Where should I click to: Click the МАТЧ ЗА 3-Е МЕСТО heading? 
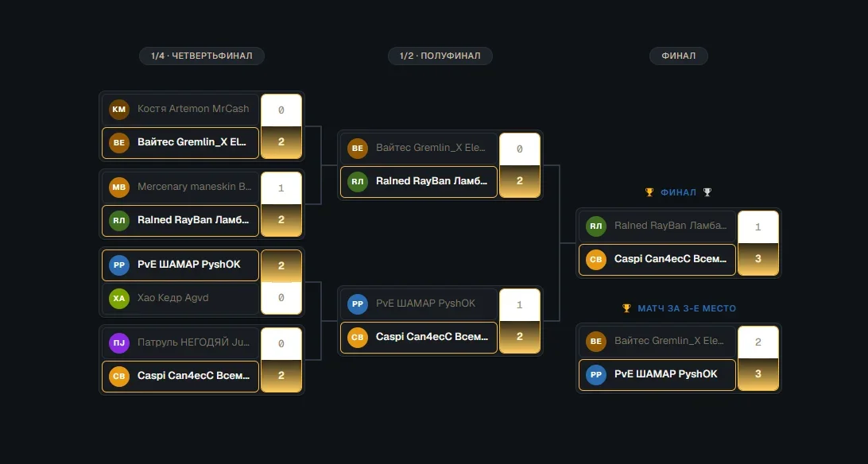pos(687,308)
